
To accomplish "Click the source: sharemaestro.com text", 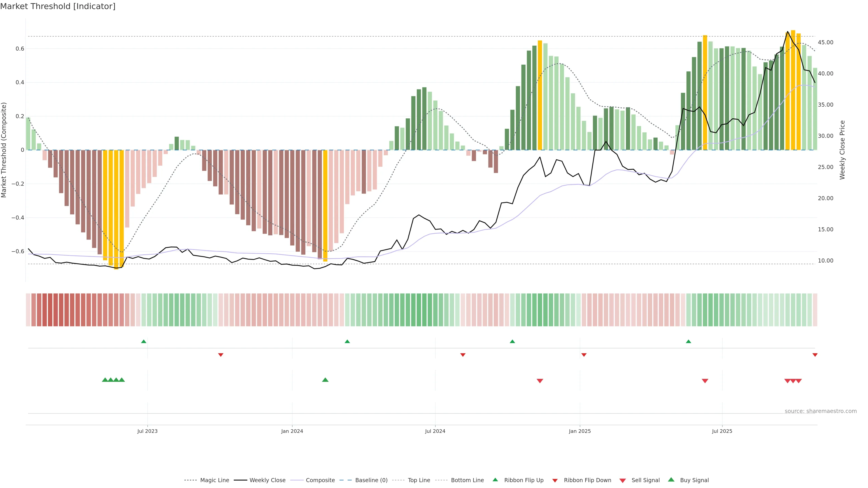I will tap(821, 411).
